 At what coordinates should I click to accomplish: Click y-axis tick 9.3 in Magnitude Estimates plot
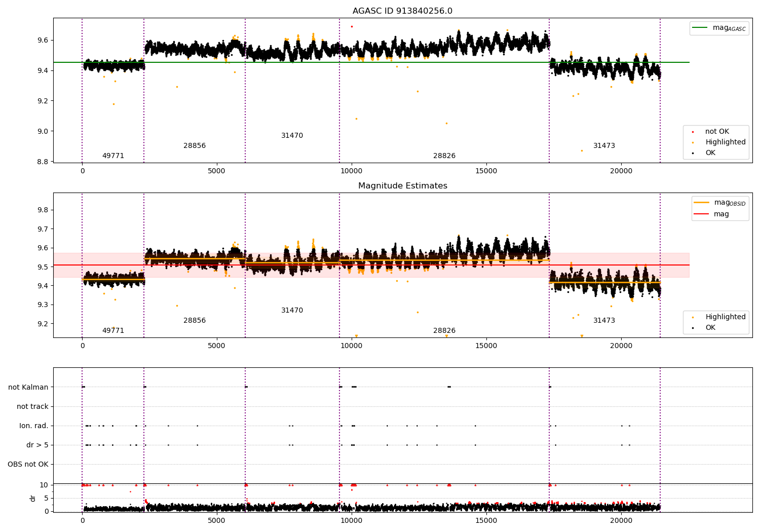click(x=43, y=305)
